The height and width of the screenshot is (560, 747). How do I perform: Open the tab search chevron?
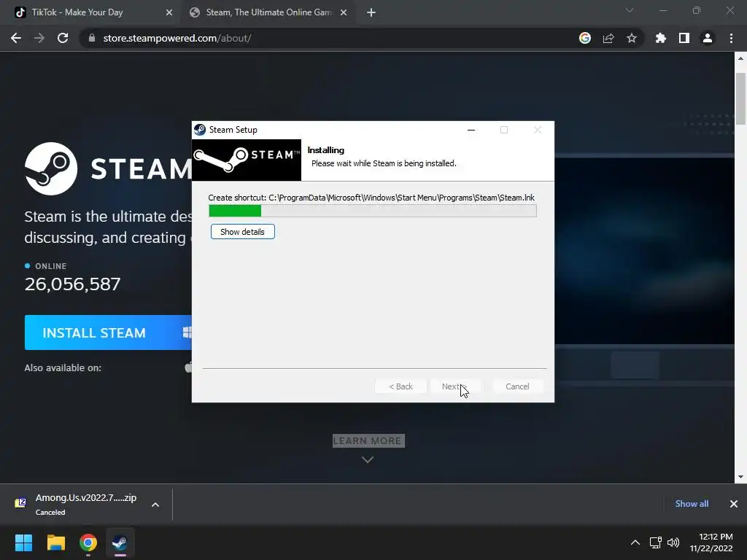[630, 10]
